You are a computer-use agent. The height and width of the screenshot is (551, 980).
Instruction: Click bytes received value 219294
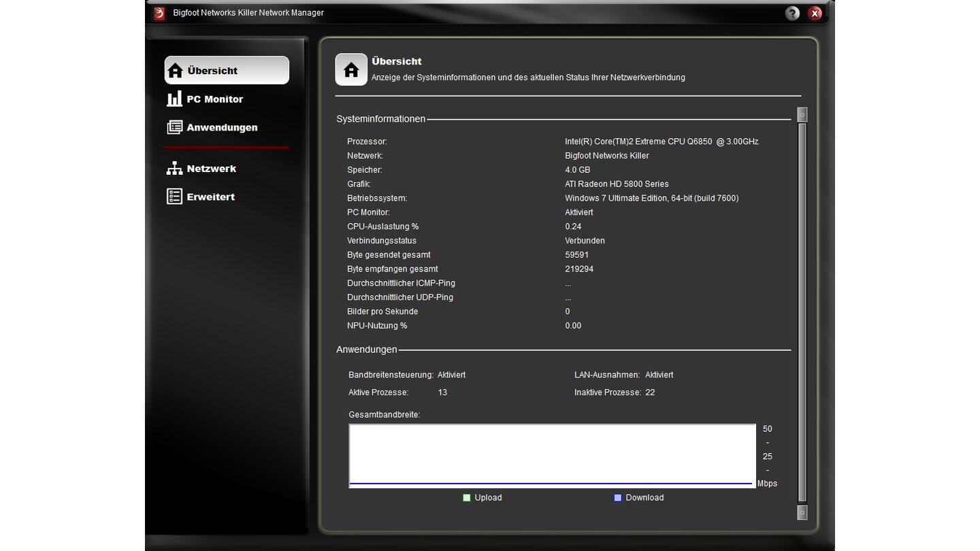579,269
